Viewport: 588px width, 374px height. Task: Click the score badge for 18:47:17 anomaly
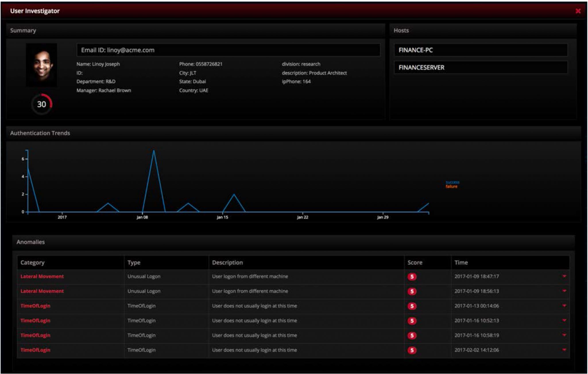412,276
